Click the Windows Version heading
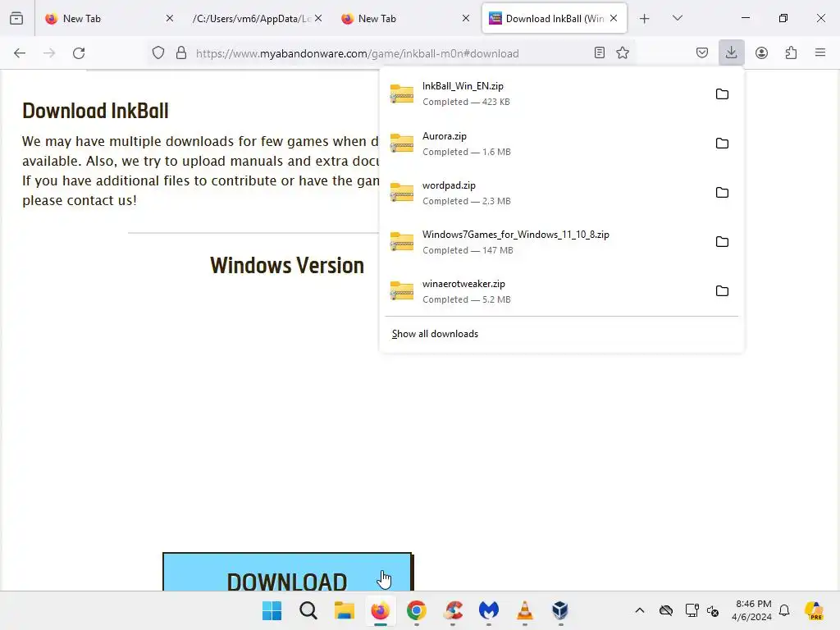Viewport: 840px width, 630px height. (x=286, y=266)
